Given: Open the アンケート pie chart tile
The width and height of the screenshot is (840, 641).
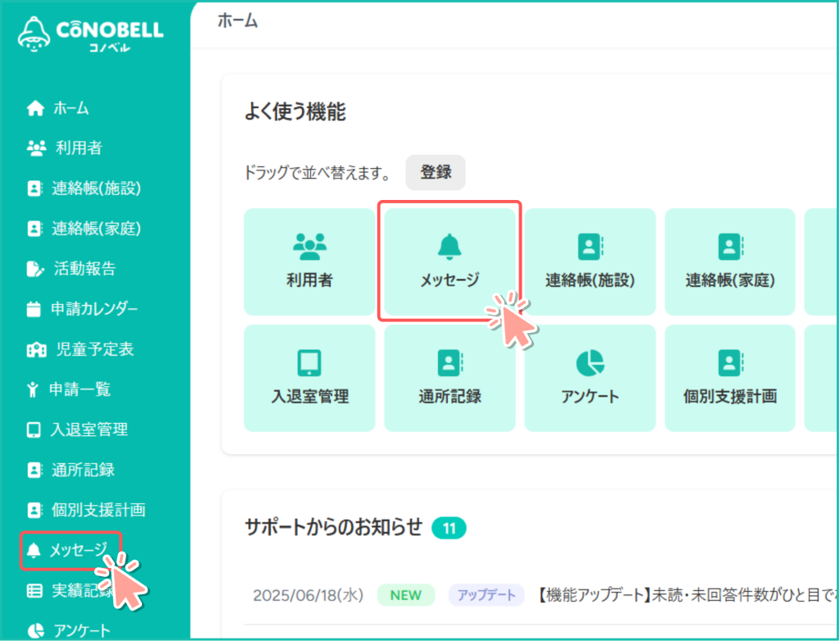Looking at the screenshot, I should pyautogui.click(x=590, y=378).
